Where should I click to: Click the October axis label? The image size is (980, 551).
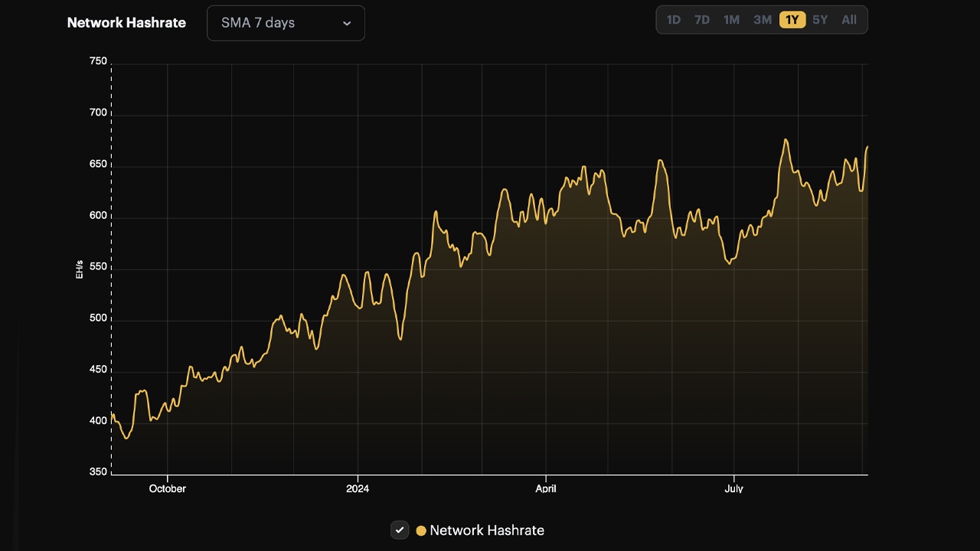tap(167, 488)
